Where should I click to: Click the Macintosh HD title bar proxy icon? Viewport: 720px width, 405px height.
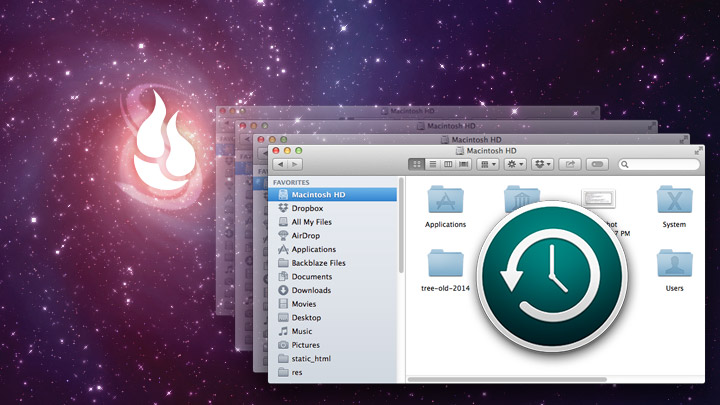(x=459, y=151)
